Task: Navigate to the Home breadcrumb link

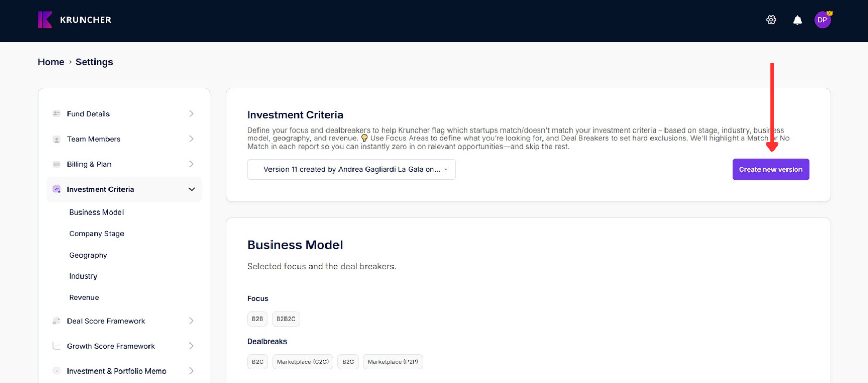Action: [x=51, y=62]
